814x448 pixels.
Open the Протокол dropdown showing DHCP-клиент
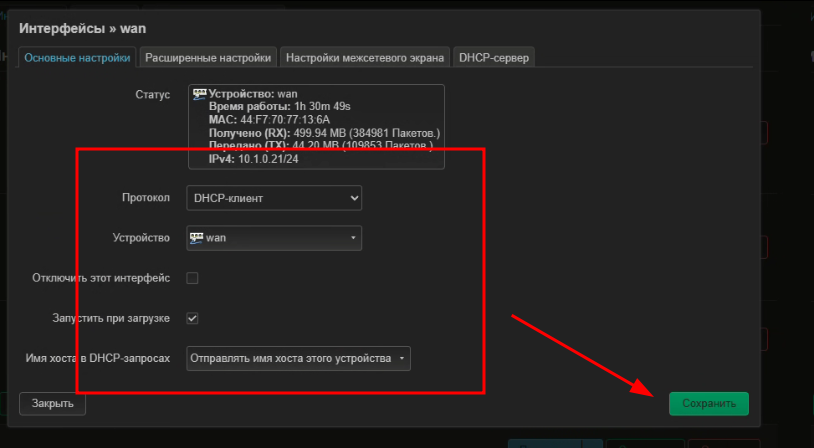[274, 198]
